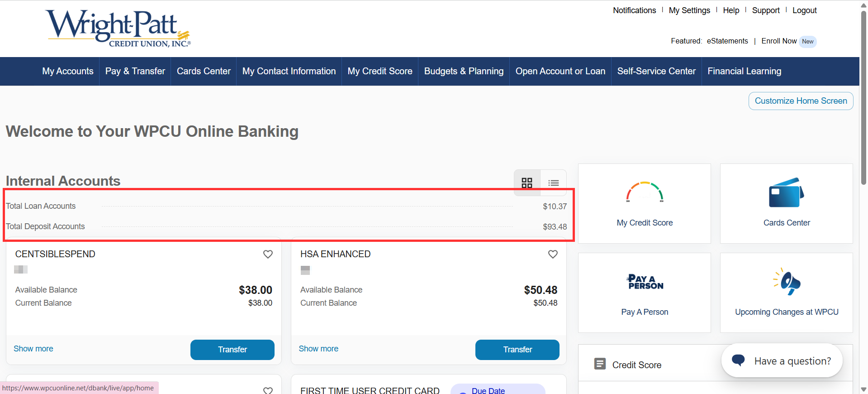The height and width of the screenshot is (394, 868).
Task: Toggle favorite heart on HSA ENHANCED
Action: tap(553, 254)
